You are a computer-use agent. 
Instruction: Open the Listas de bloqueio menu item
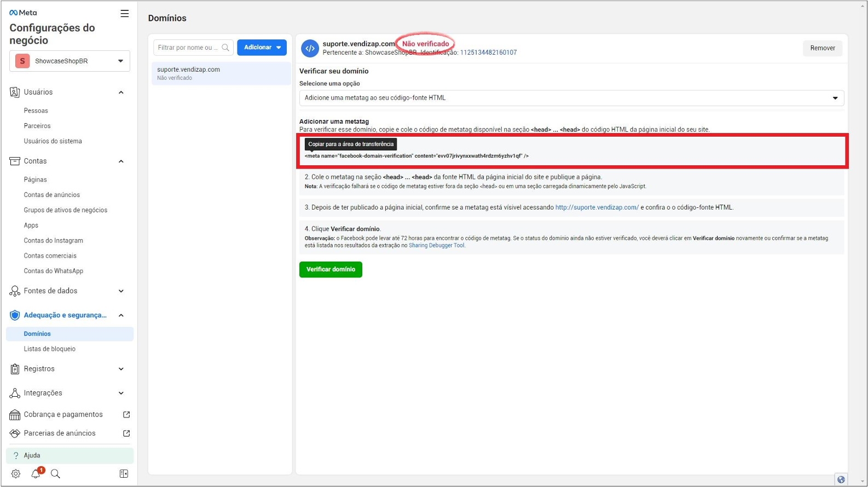(50, 349)
